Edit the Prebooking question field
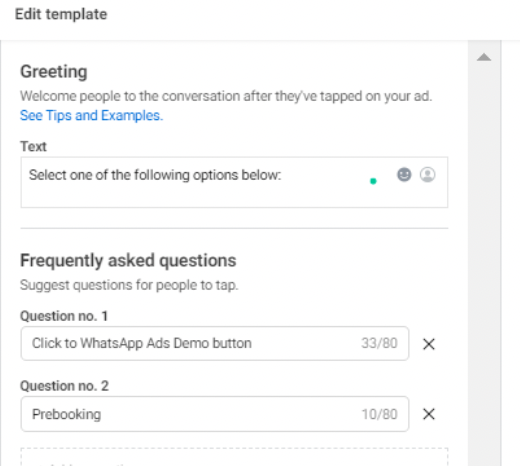Screen dimensions: 520x466 click(215, 414)
